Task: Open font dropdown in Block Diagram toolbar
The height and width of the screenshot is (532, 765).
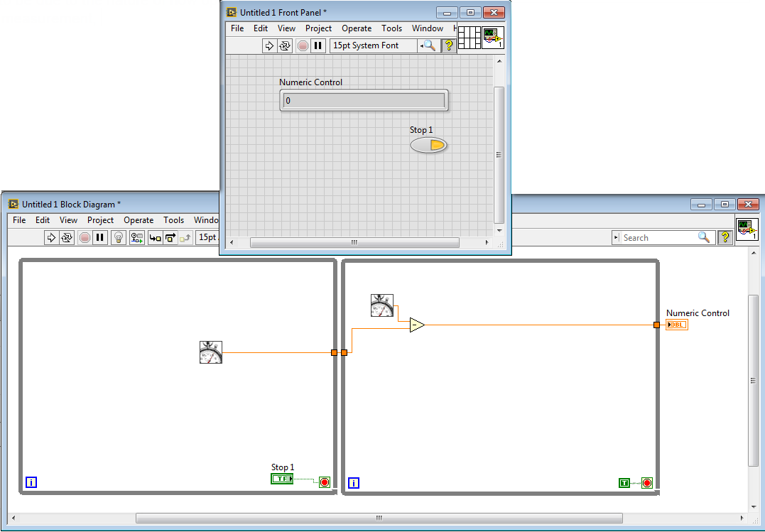Action: coord(207,237)
